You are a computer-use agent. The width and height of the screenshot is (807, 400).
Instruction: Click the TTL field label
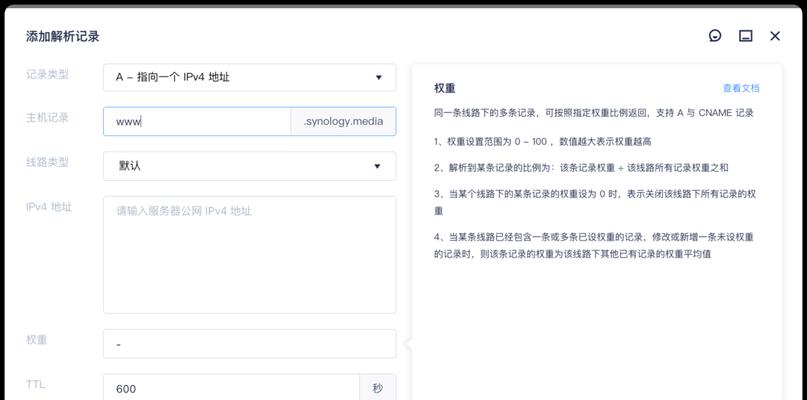pos(36,384)
